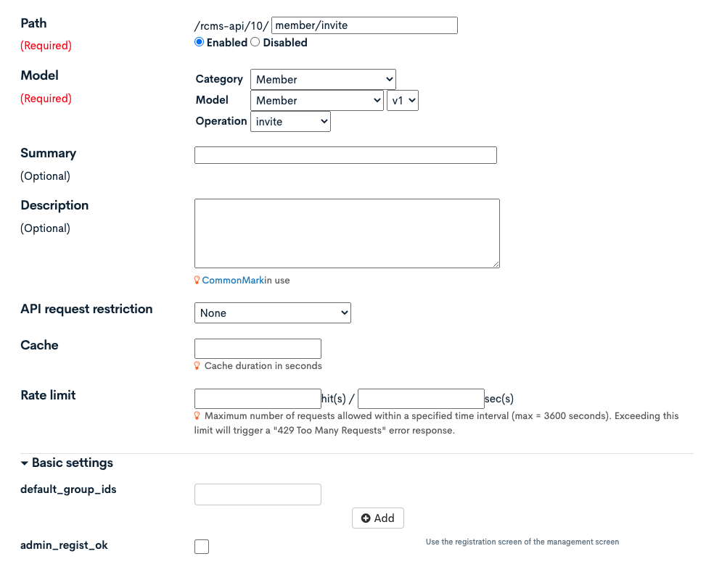Open the Operation dropdown showing invite
Screen dimensions: 706x588
(290, 121)
